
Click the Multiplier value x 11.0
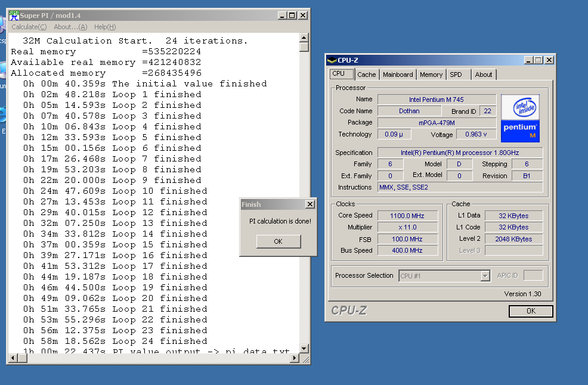click(x=407, y=227)
